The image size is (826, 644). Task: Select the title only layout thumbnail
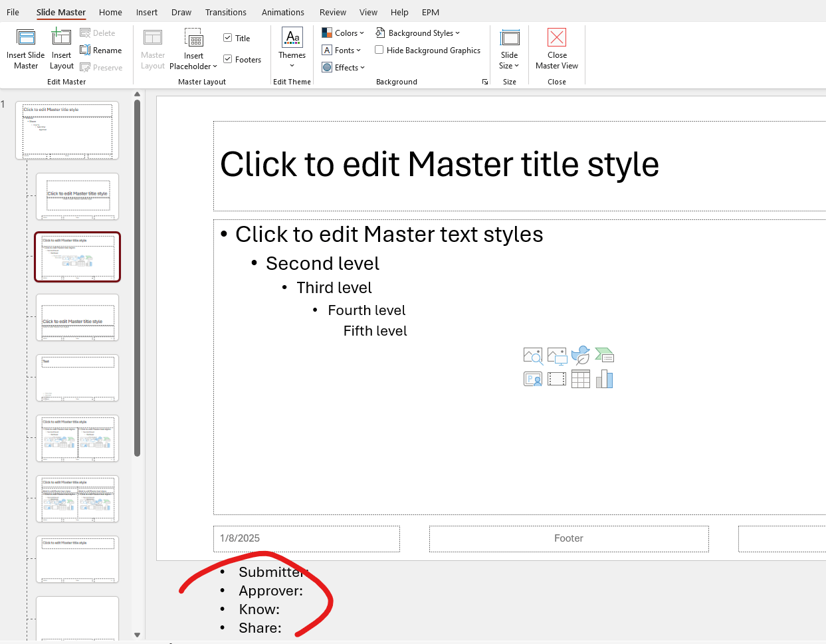[x=77, y=559]
